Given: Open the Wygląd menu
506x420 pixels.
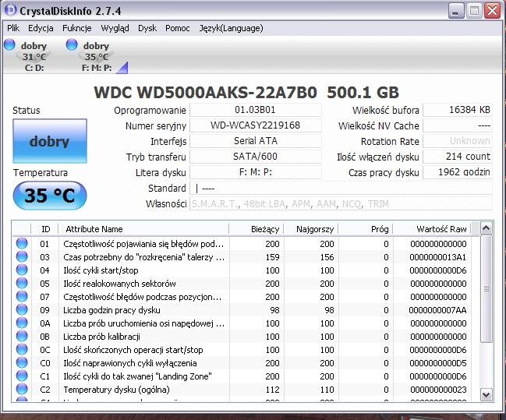Looking at the screenshot, I should (115, 28).
